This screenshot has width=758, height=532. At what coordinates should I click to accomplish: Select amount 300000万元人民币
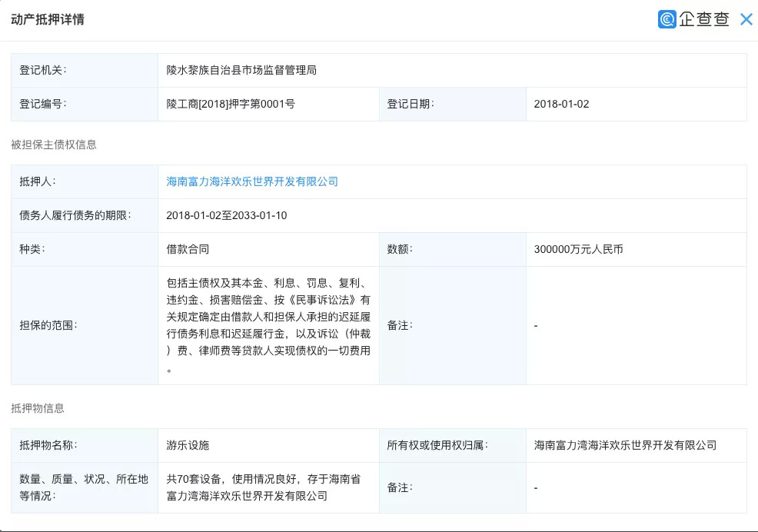578,249
